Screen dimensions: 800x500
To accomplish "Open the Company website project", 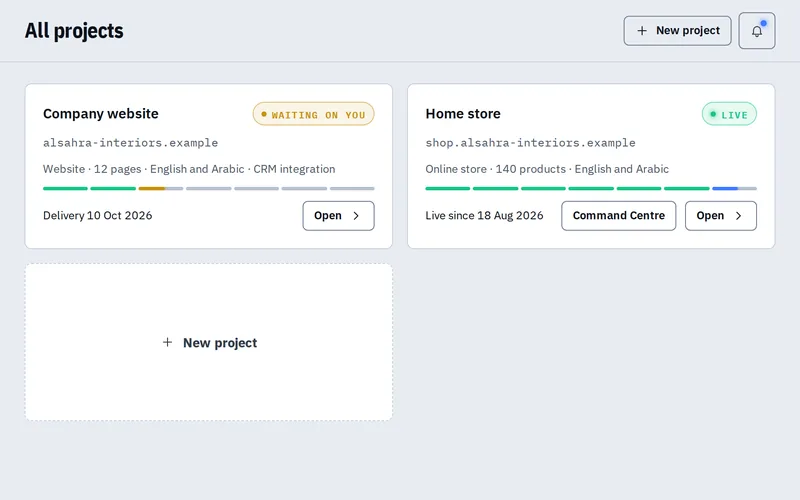I will tap(338, 215).
